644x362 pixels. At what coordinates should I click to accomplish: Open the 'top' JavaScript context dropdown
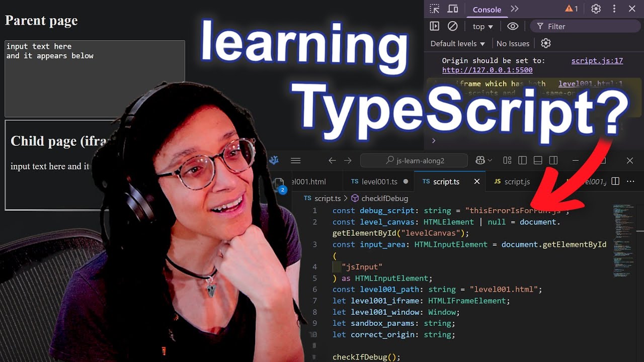pyautogui.click(x=483, y=26)
